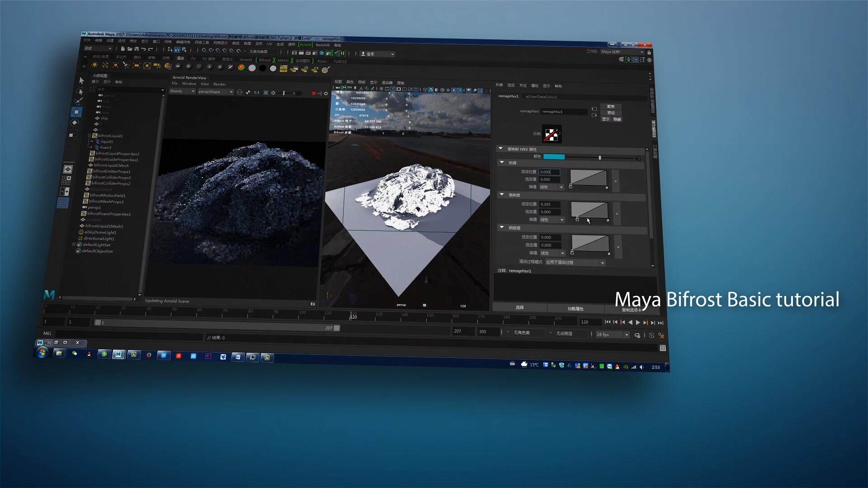The height and width of the screenshot is (488, 868).
Task: Switch to the aiUserDataColor1 tab
Action: point(541,97)
